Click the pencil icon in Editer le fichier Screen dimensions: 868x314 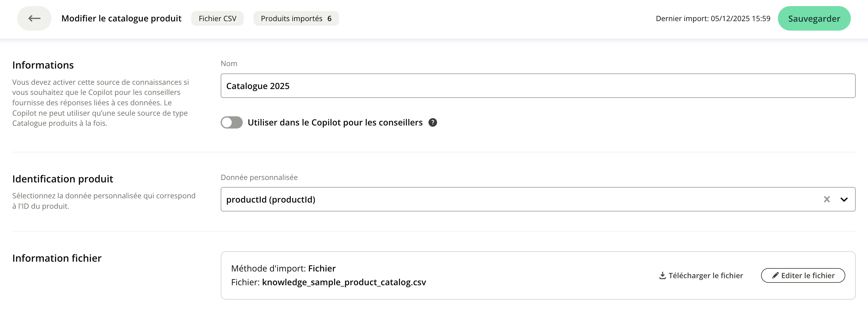click(775, 276)
